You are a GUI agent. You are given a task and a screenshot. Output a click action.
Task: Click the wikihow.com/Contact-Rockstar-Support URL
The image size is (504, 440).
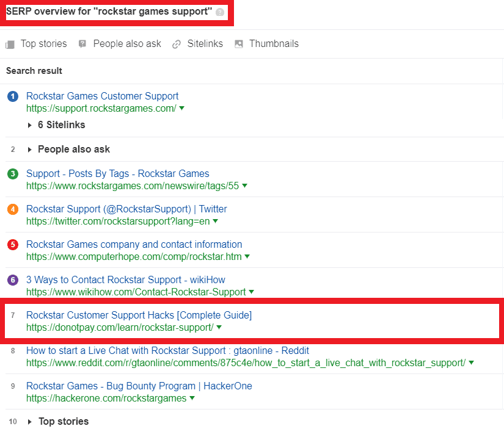coord(136,292)
